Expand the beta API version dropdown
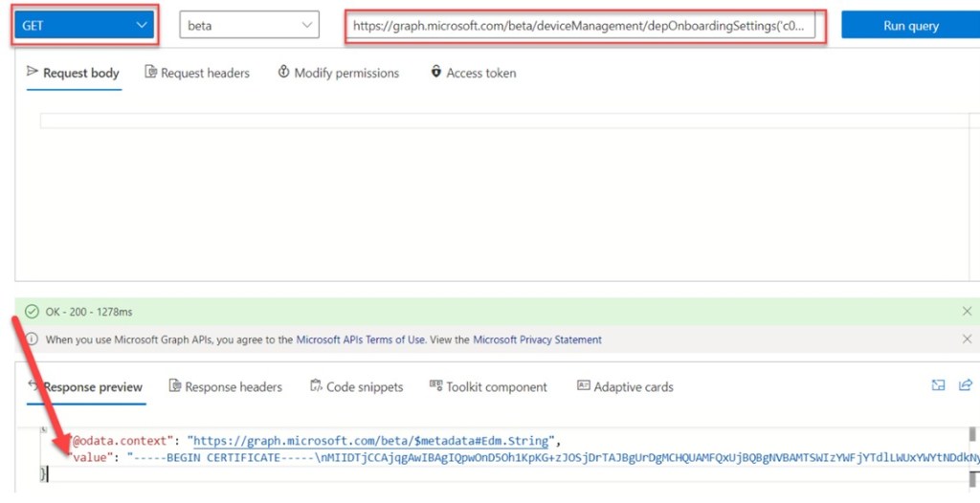This screenshot has width=980, height=503. 249,26
